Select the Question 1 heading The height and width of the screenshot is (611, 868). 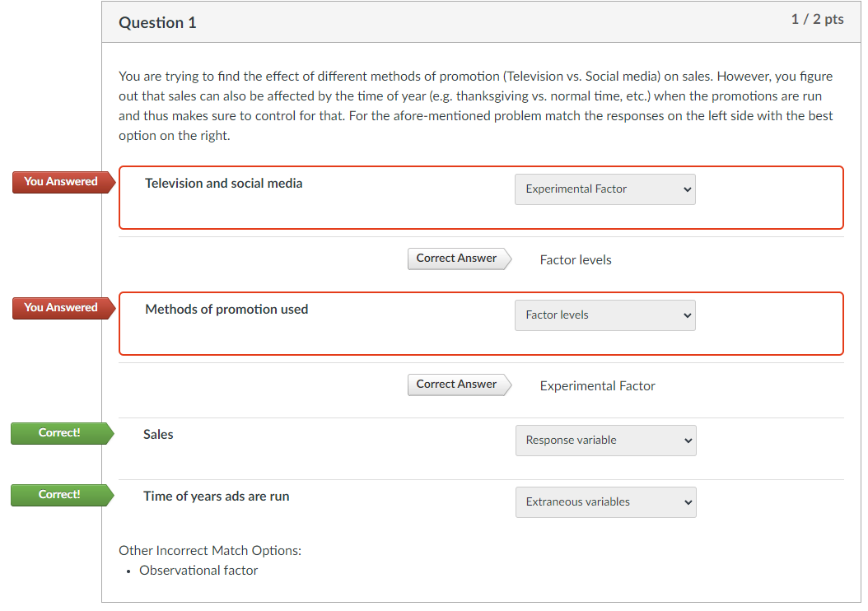point(157,22)
